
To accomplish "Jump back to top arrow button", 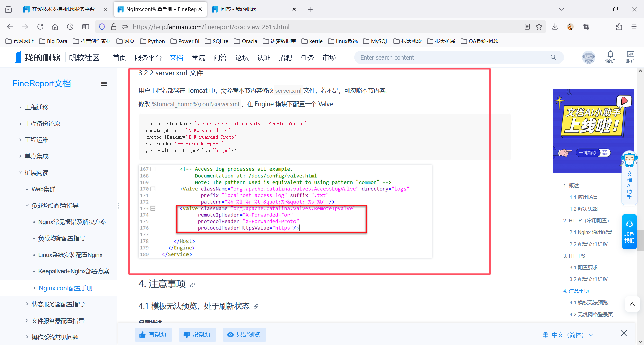I will click(x=632, y=304).
